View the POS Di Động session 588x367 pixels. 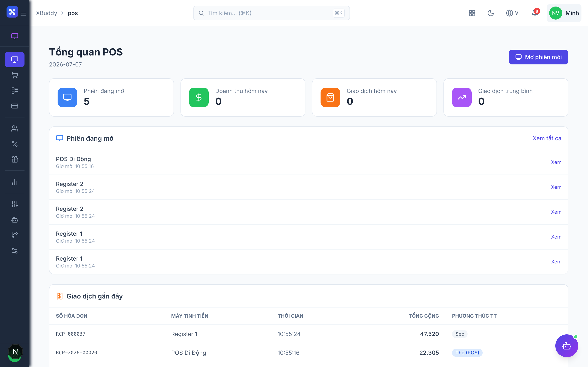pos(556,162)
